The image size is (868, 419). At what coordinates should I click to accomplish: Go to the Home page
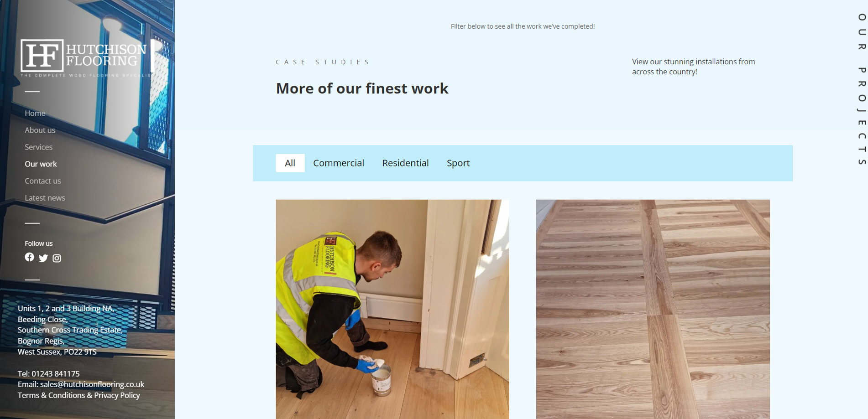coord(35,113)
